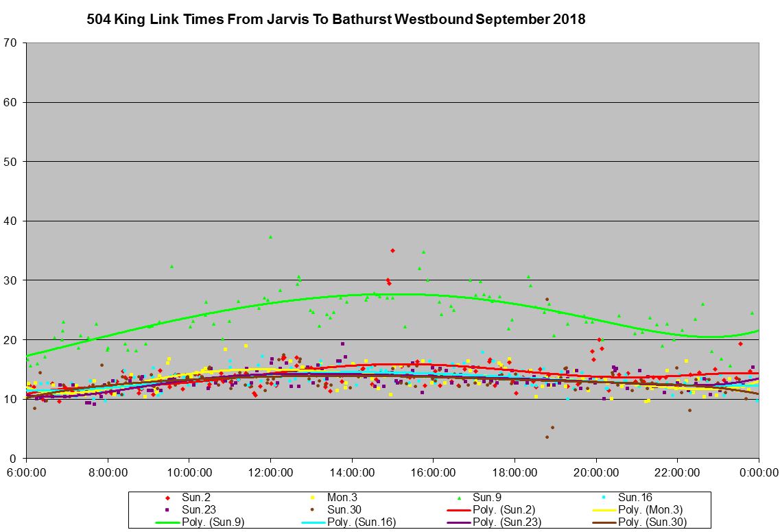Select the Poly. (Sun.23) purple line swatch
Image resolution: width=780 pixels, height=532 pixels.
[459, 522]
